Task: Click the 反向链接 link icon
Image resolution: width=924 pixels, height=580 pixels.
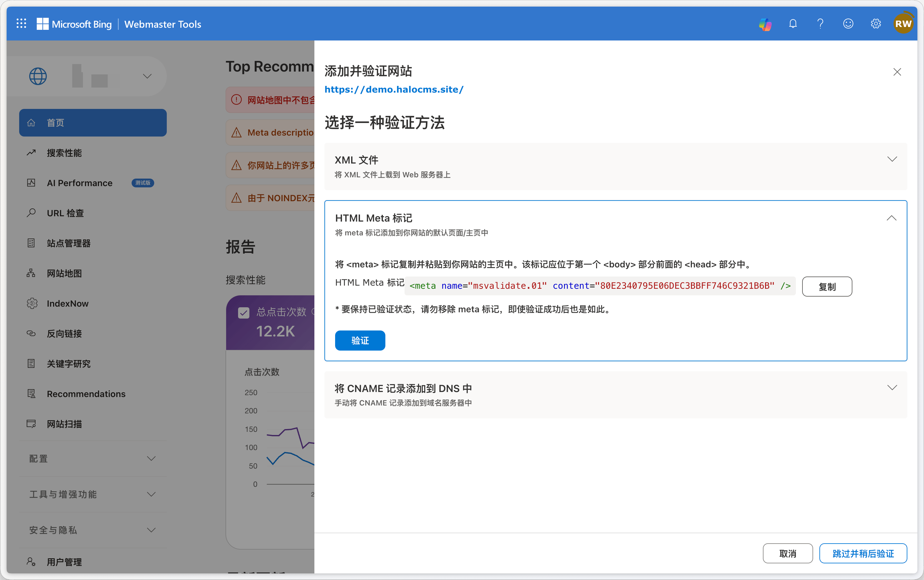Action: pos(31,334)
